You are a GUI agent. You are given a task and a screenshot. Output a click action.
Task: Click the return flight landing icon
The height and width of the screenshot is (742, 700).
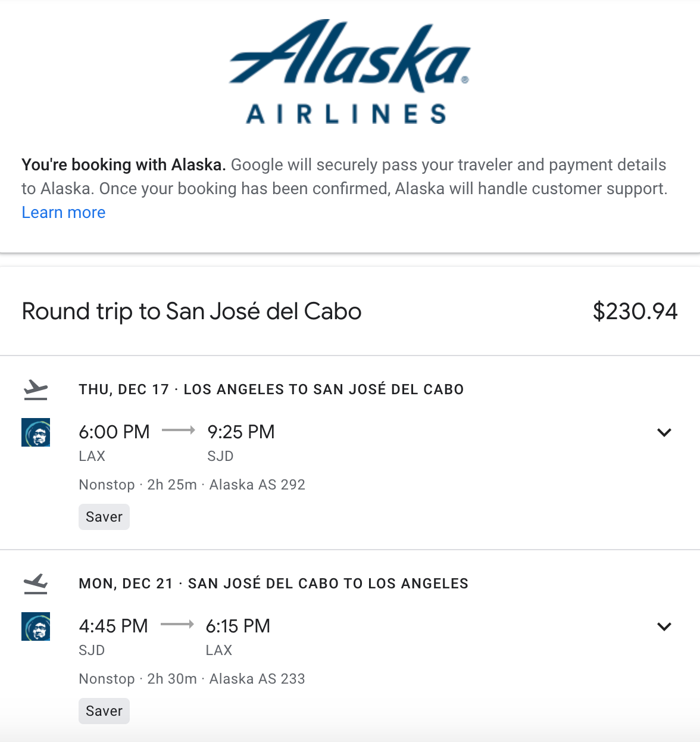click(36, 584)
